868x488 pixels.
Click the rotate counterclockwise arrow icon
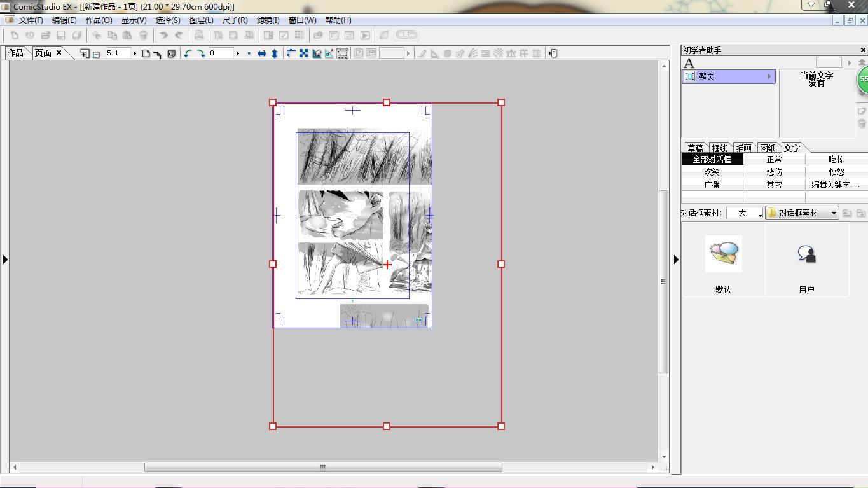(188, 53)
